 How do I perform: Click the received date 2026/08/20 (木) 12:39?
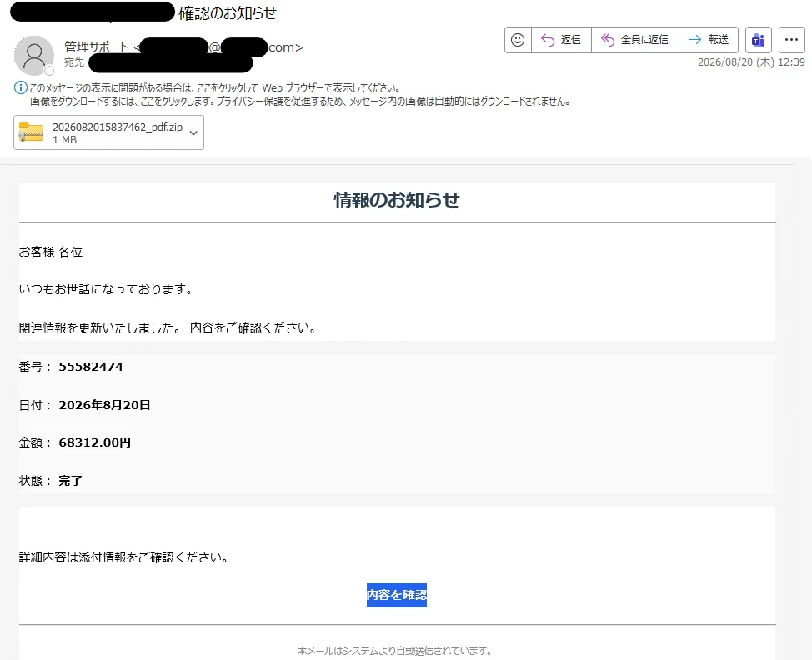[x=751, y=62]
